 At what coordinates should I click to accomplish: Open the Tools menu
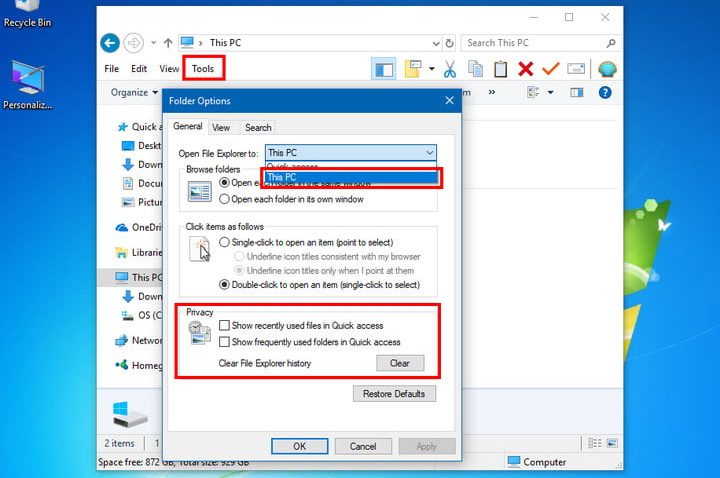point(203,69)
